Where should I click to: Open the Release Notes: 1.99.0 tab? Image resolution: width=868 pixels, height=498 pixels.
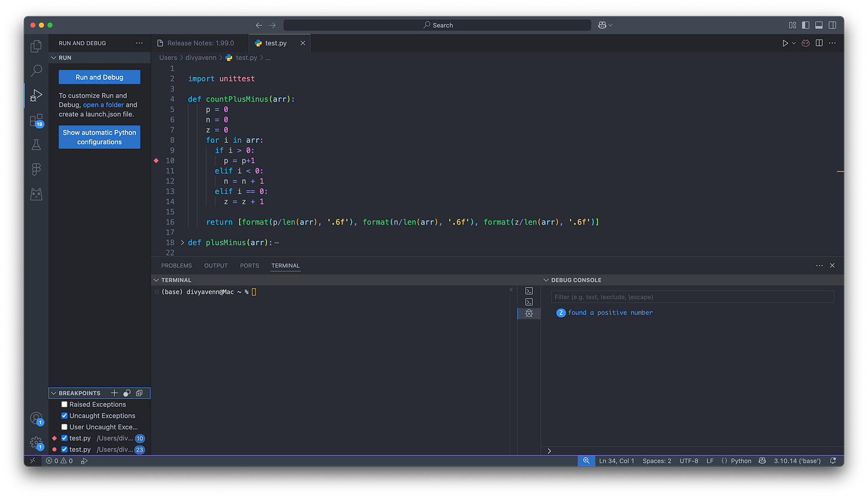[x=200, y=43]
